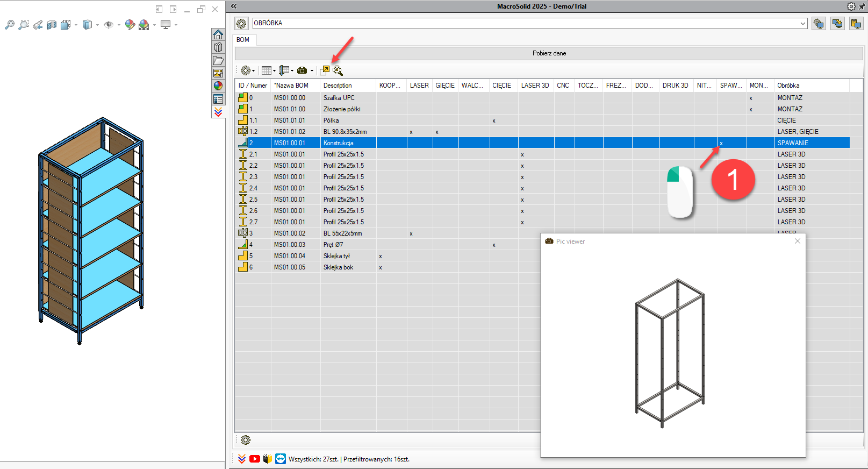
Task: Select the BL 90.8x35x2mm row
Action: point(542,132)
